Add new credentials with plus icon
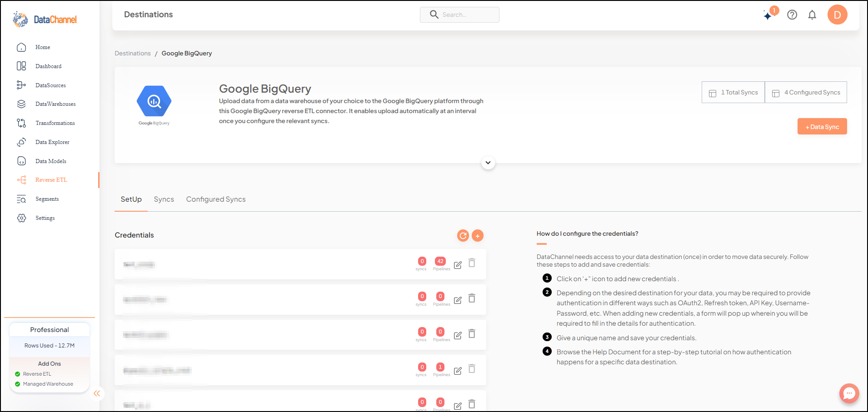This screenshot has width=868, height=412. (x=477, y=235)
